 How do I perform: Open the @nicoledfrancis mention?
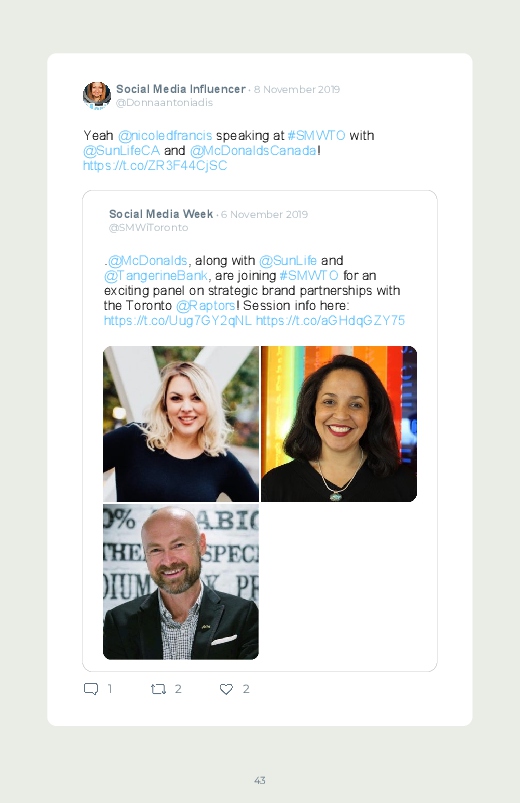point(165,136)
